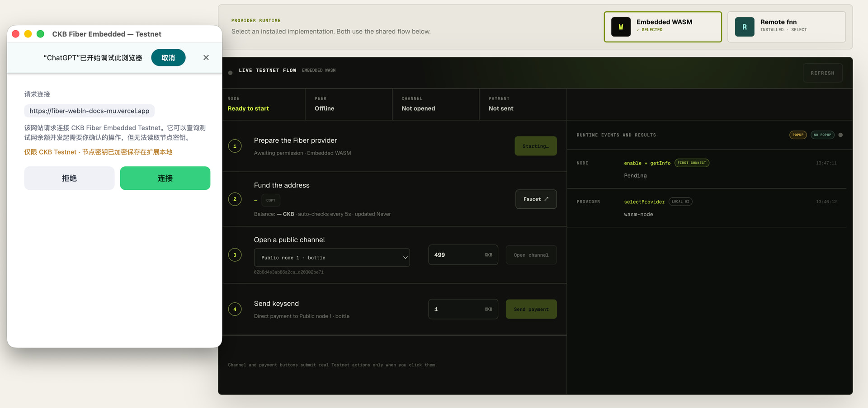
Task: Click the step 2 circle icon
Action: (235, 199)
